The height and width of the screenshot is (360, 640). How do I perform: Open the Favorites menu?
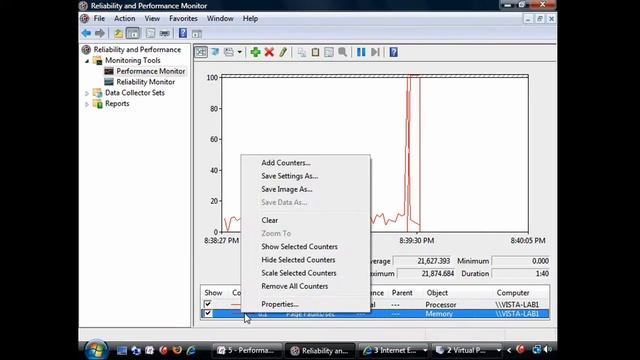click(183, 18)
